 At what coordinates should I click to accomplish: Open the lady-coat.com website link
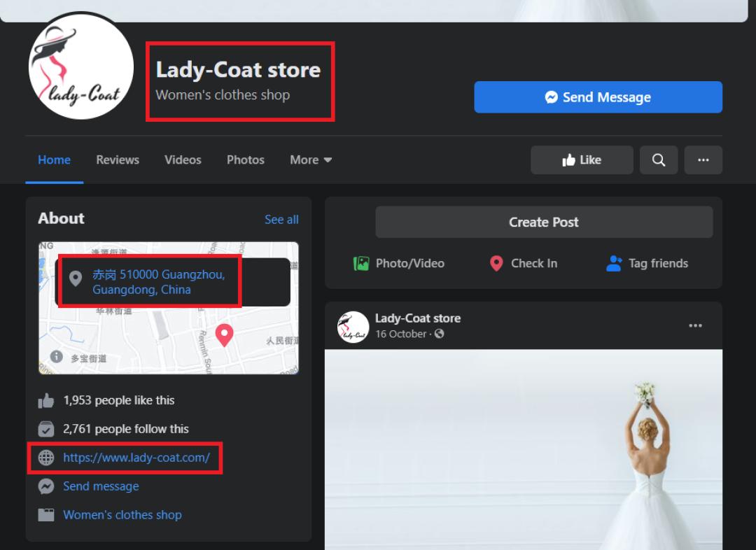tap(136, 458)
